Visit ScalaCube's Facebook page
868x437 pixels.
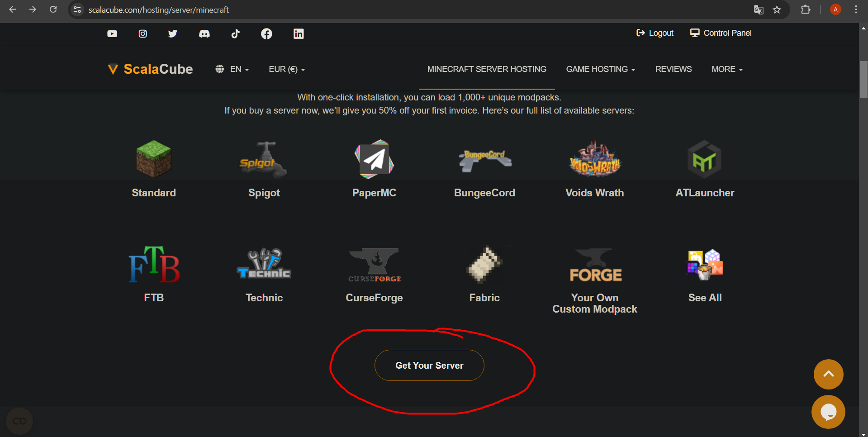pos(266,33)
